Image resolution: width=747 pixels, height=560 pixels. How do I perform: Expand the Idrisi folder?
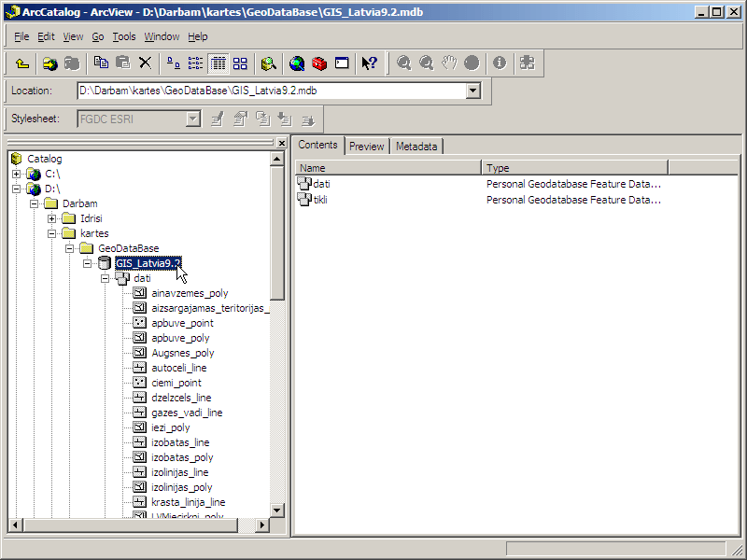[x=52, y=218]
